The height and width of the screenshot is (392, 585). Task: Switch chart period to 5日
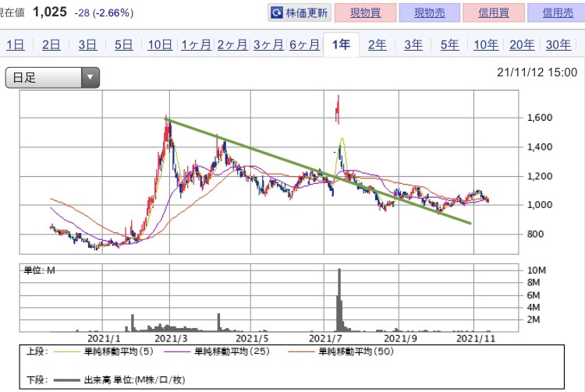(123, 44)
